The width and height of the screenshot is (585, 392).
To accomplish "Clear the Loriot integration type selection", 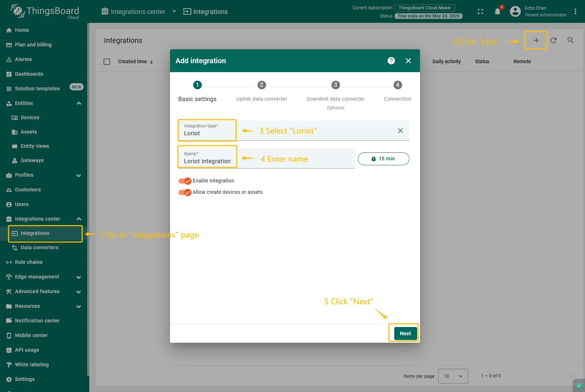I will [400, 131].
